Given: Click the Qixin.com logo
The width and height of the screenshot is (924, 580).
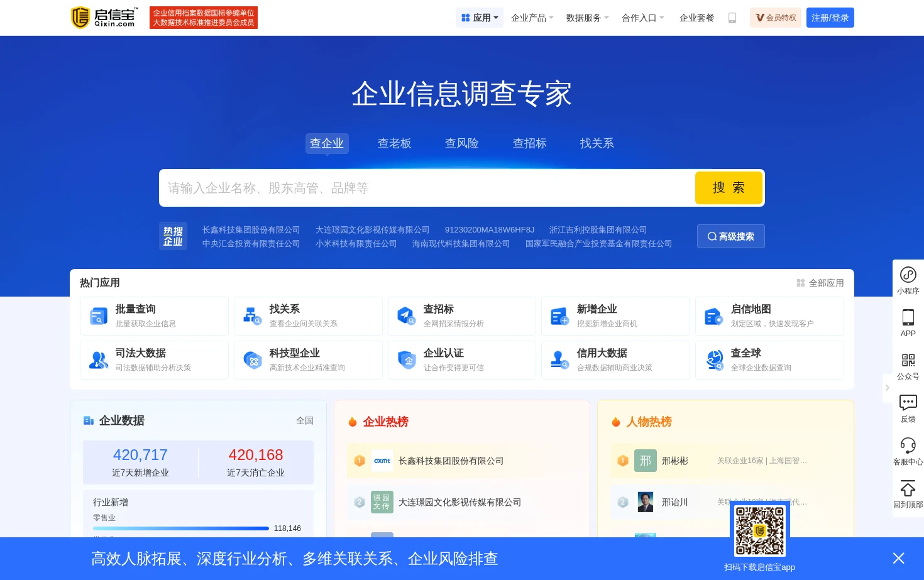Looking at the screenshot, I should coord(104,18).
